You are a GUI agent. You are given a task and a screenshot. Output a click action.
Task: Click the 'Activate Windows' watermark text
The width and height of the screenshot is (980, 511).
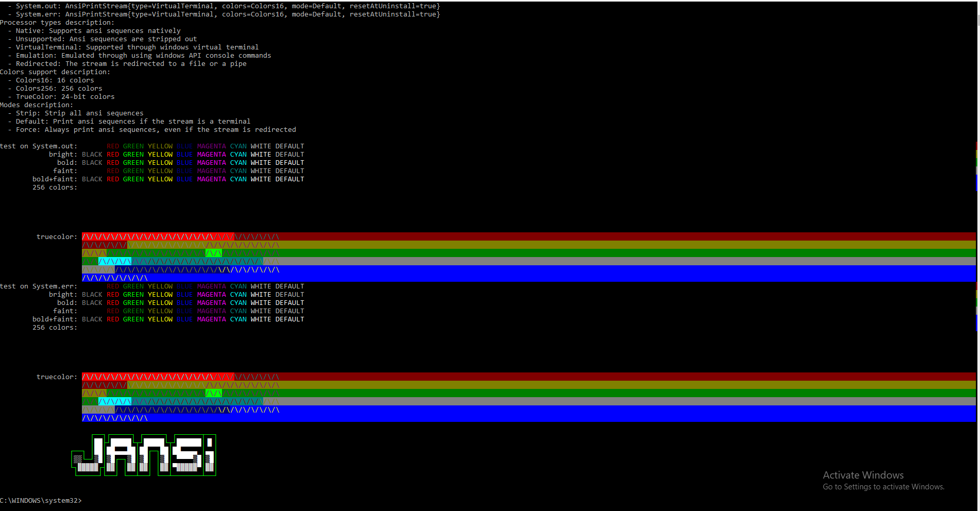click(863, 475)
